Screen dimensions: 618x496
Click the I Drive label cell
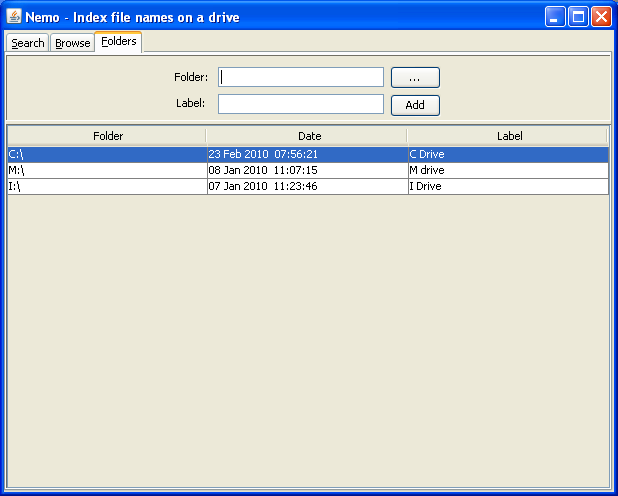(x=508, y=186)
